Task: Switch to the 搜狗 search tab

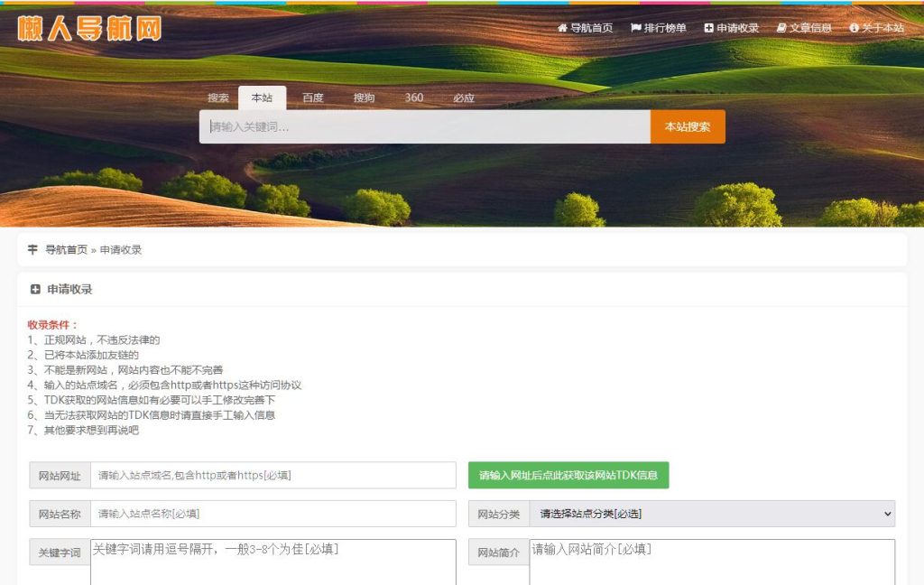Action: pos(363,97)
